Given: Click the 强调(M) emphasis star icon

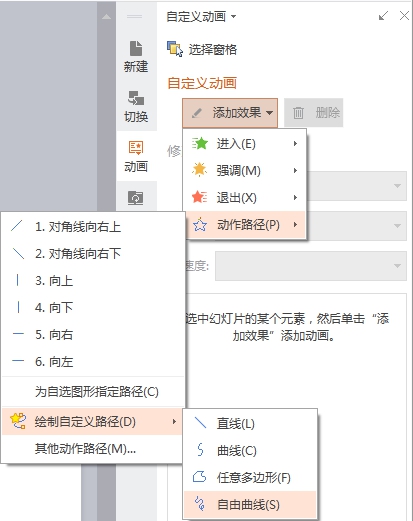Looking at the screenshot, I should pos(199,170).
